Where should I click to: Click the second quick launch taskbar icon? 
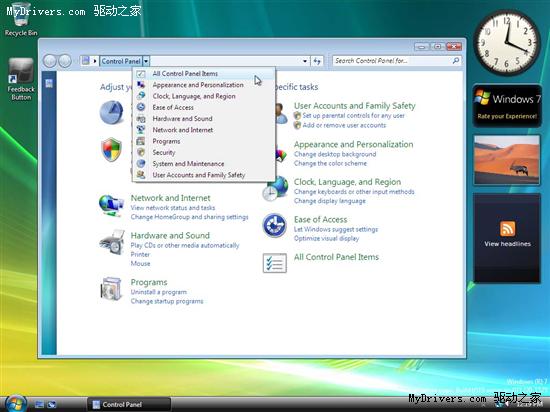[52, 405]
